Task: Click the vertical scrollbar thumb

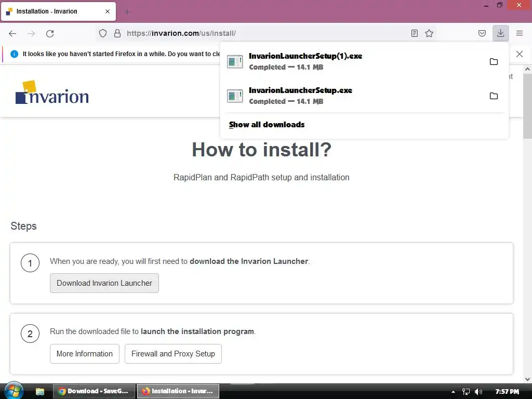Action: pyautogui.click(x=527, y=106)
